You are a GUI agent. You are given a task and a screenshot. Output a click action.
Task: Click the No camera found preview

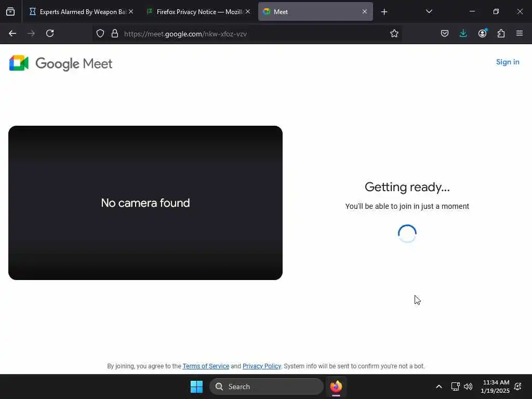145,203
